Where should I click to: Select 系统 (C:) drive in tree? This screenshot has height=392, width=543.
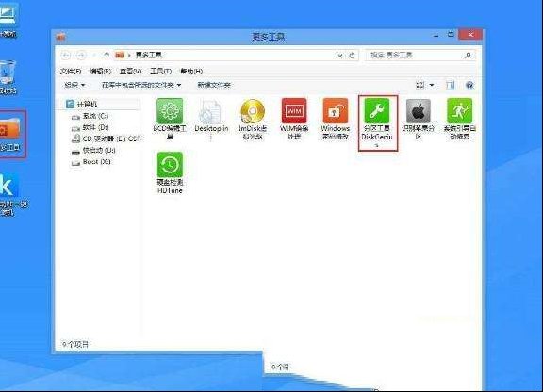pos(90,116)
